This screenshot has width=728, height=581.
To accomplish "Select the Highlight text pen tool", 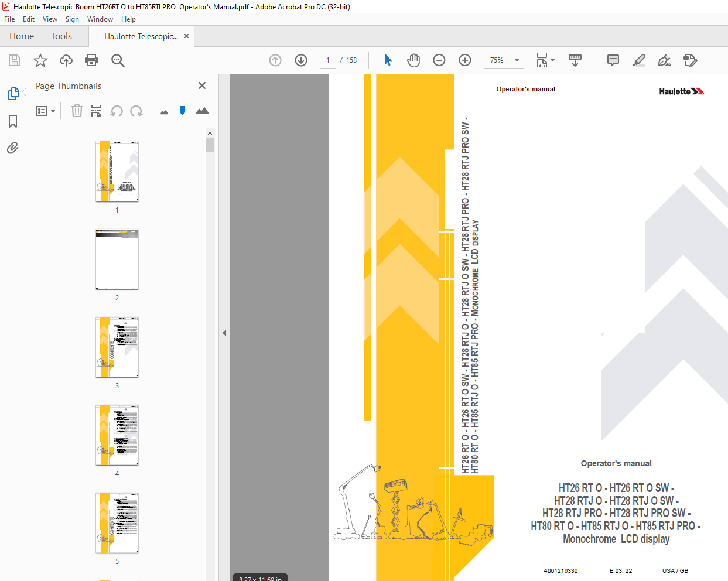I will pyautogui.click(x=639, y=60).
